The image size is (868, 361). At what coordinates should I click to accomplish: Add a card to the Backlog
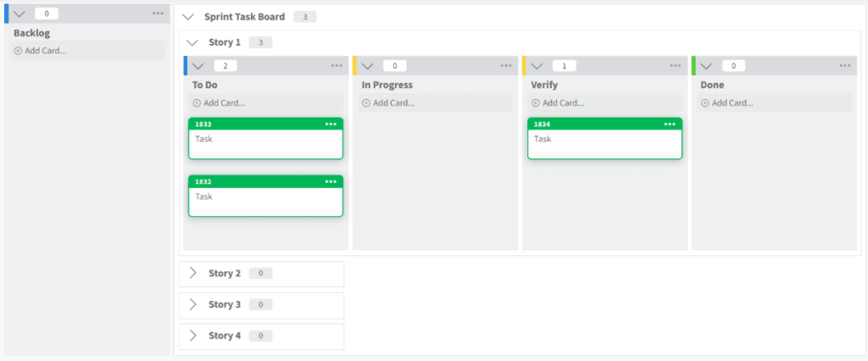41,51
